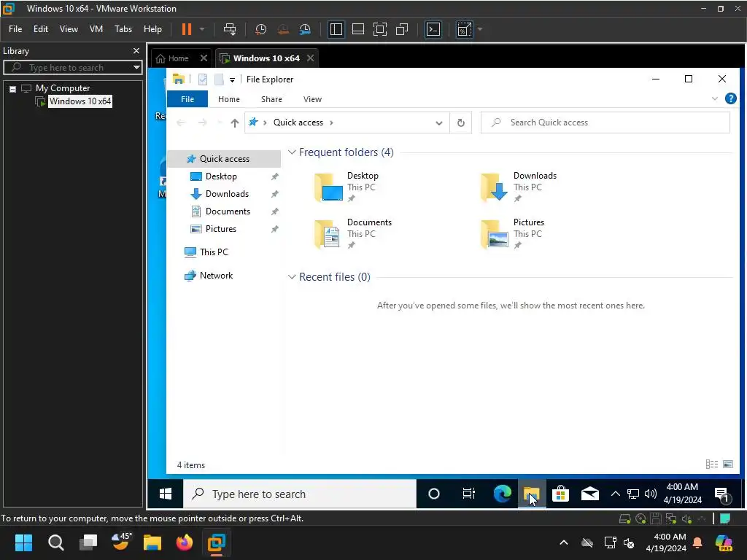
Task: Open Task View on guest taskbar
Action: coord(469,494)
